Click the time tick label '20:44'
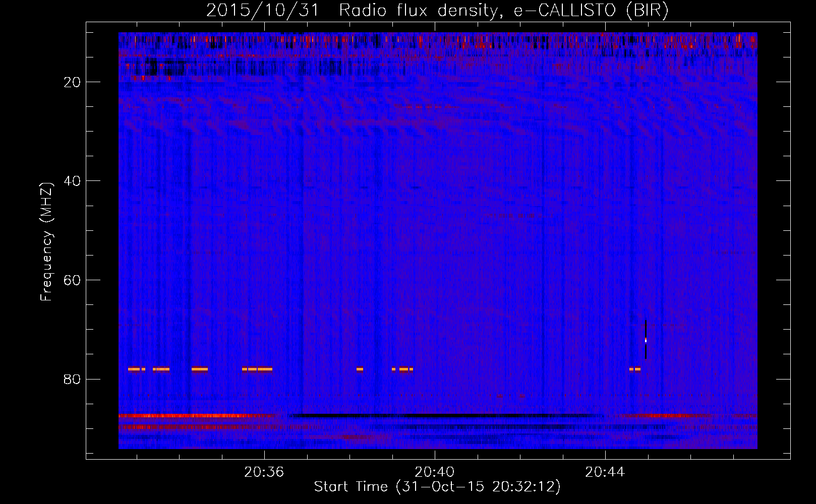Screen dimensions: 816x504 [x=605, y=472]
